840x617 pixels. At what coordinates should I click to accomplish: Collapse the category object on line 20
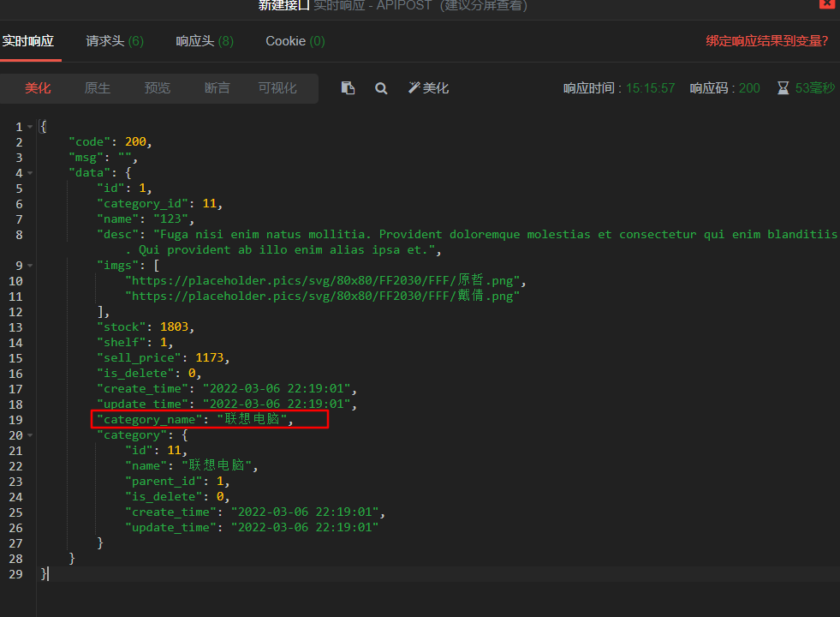(x=28, y=434)
